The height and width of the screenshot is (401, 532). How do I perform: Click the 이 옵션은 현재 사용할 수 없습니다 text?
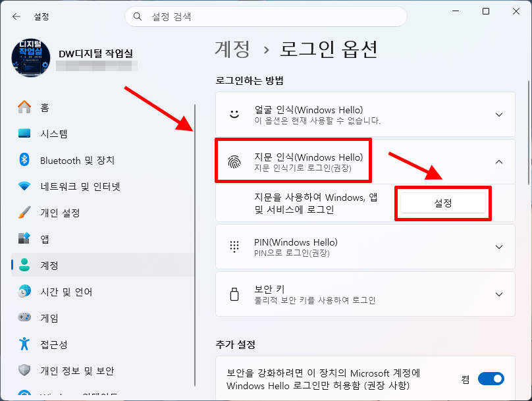(317, 120)
